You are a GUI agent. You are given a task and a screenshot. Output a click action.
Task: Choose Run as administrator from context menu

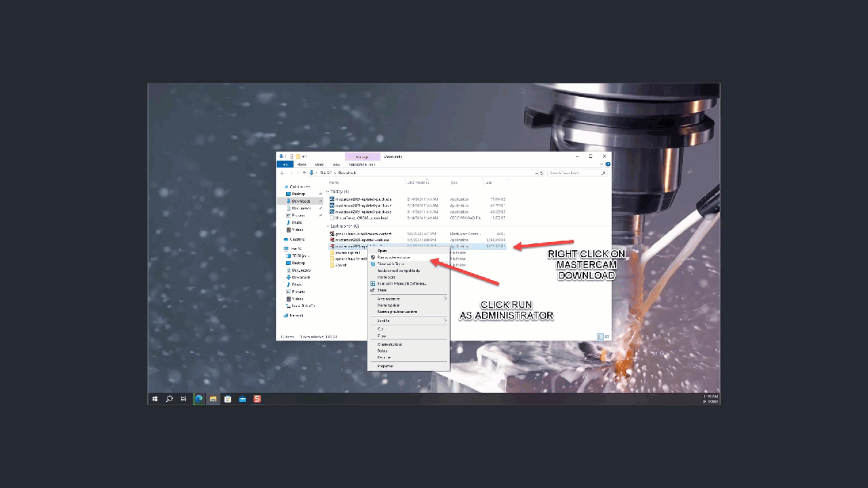pyautogui.click(x=393, y=258)
